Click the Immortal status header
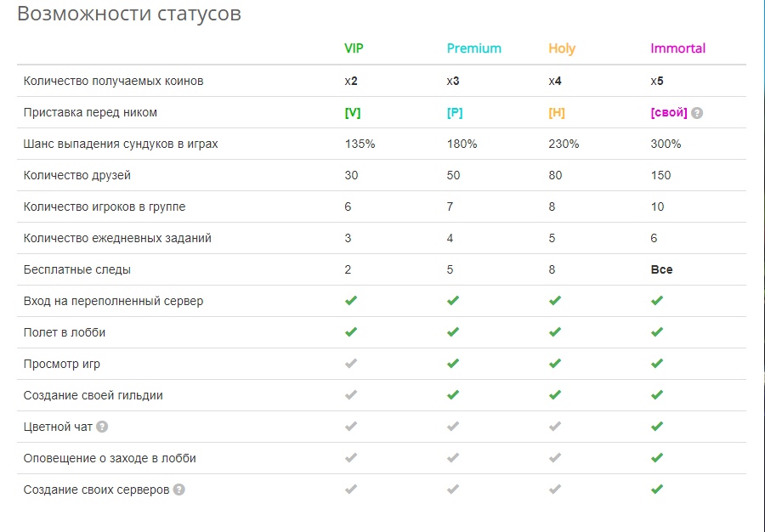765x532 pixels. [x=678, y=48]
